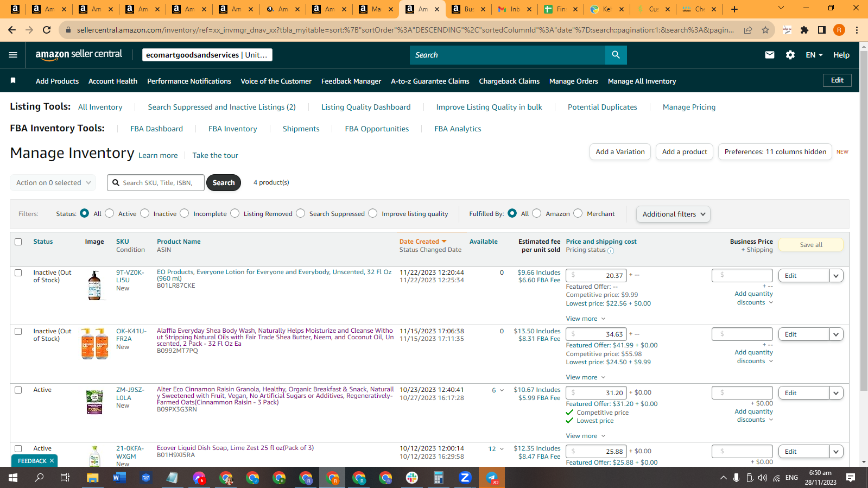Open Edit dropdown arrow for Alter Eco row
This screenshot has width=868, height=488.
click(x=836, y=393)
